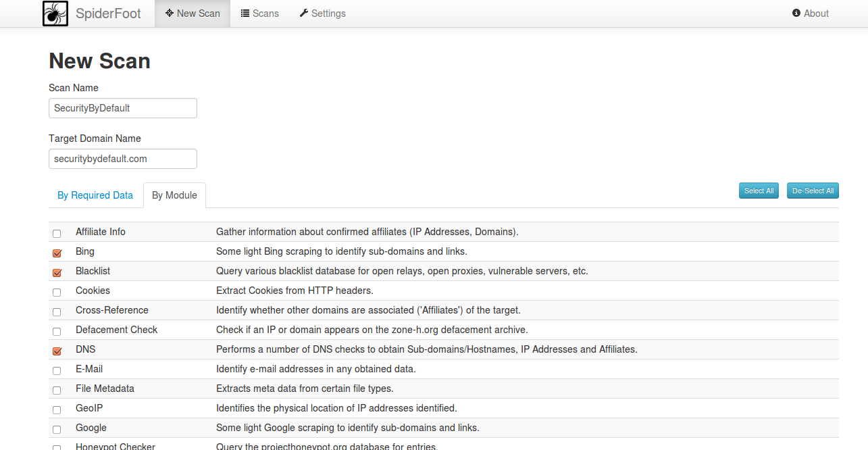Click 'Extracts meta data from certain file types' text

click(x=305, y=389)
